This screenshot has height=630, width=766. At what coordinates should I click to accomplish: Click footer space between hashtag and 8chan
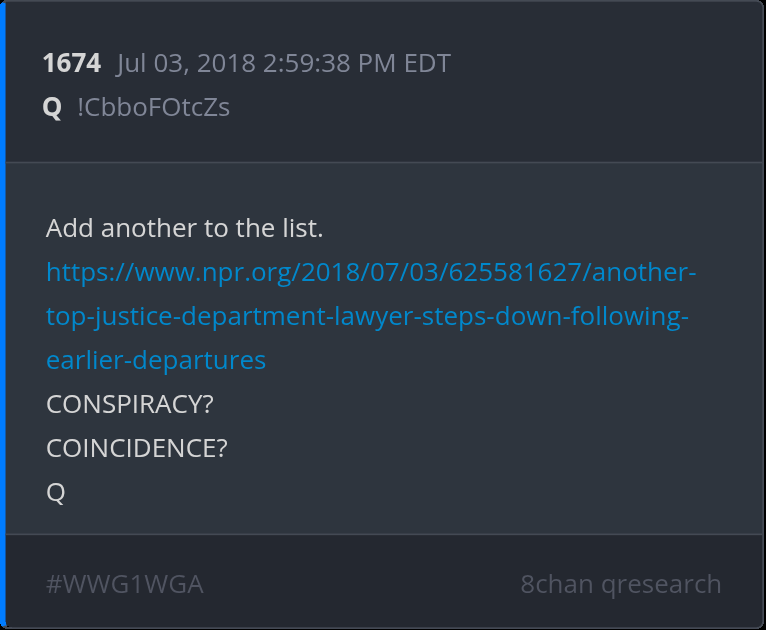tap(360, 584)
